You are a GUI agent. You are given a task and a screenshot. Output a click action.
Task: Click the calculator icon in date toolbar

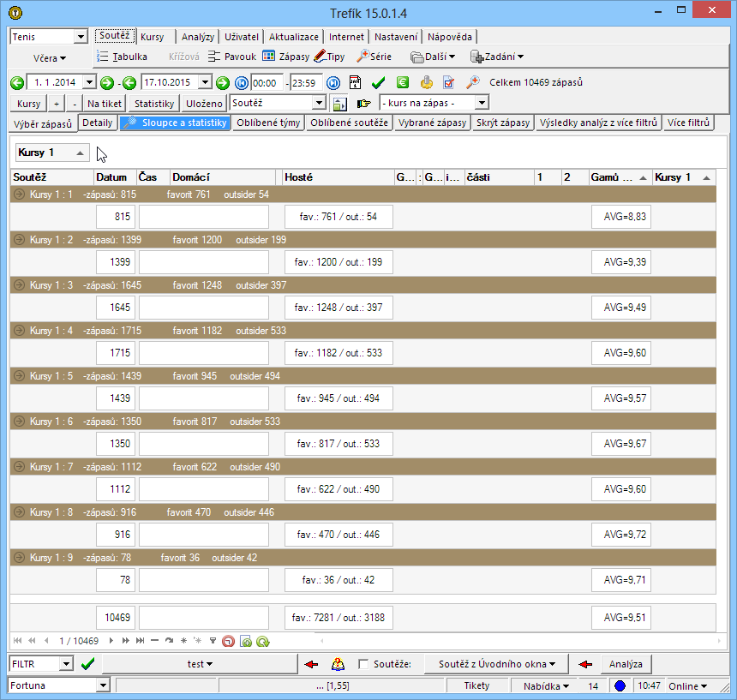[x=355, y=83]
